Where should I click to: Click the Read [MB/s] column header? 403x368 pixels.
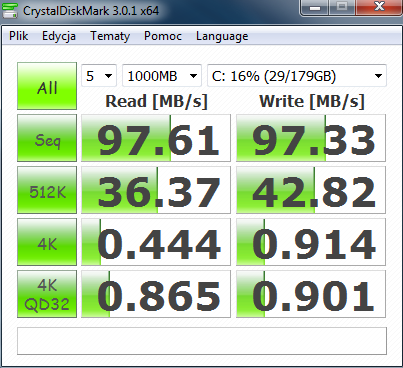pyautogui.click(x=156, y=101)
